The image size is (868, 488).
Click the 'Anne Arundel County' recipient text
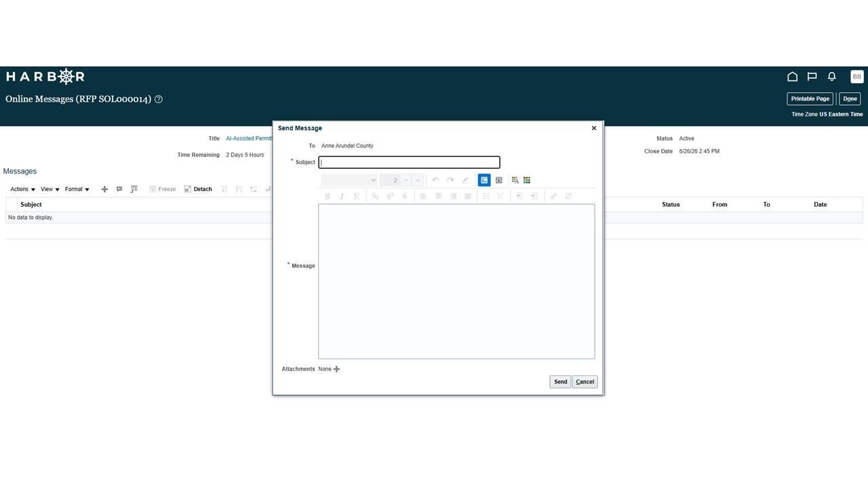coord(347,146)
